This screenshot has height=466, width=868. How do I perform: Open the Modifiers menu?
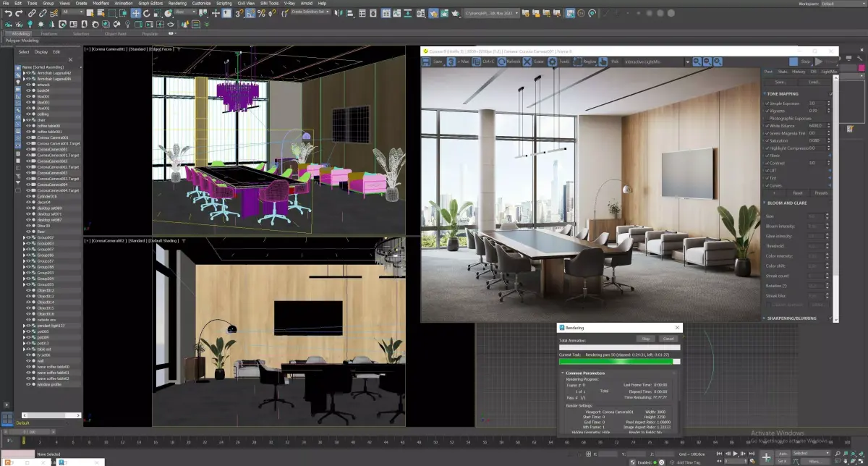pyautogui.click(x=101, y=3)
